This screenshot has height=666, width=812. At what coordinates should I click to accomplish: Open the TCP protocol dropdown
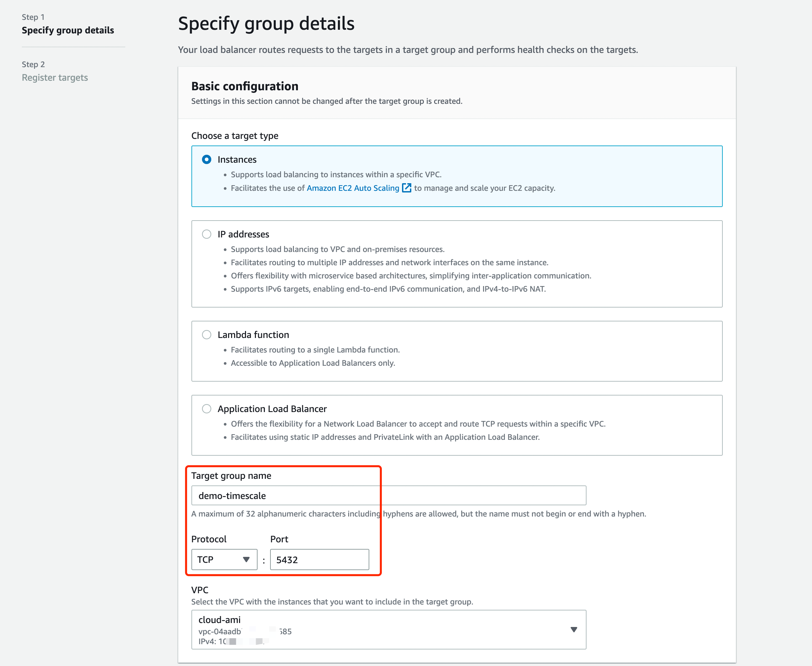pyautogui.click(x=224, y=559)
